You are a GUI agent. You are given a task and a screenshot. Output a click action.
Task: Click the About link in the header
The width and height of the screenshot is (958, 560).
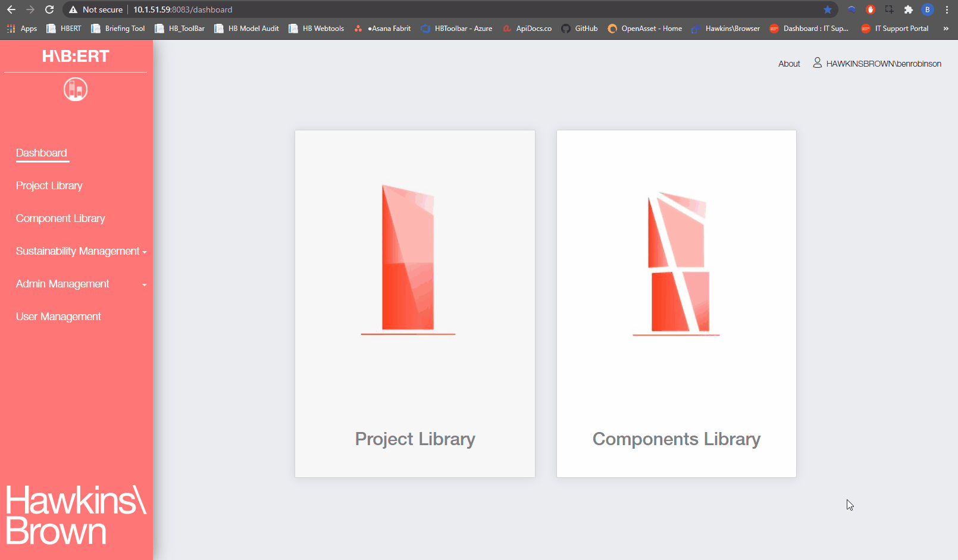click(789, 64)
